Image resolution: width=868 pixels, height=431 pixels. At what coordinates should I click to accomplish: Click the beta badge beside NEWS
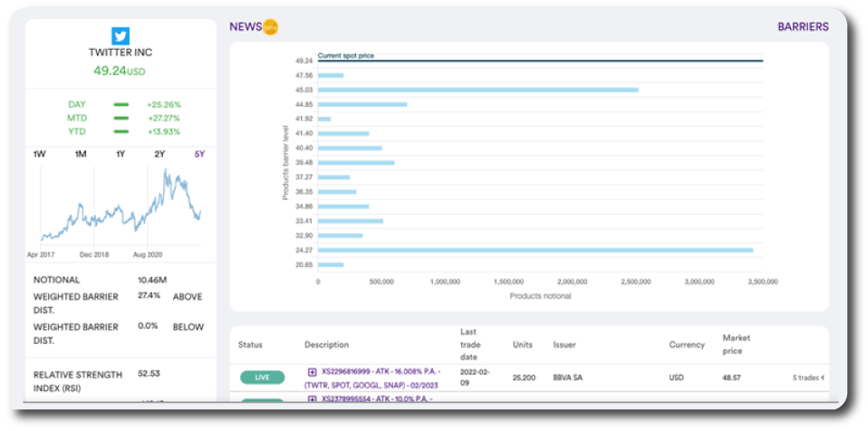(270, 27)
